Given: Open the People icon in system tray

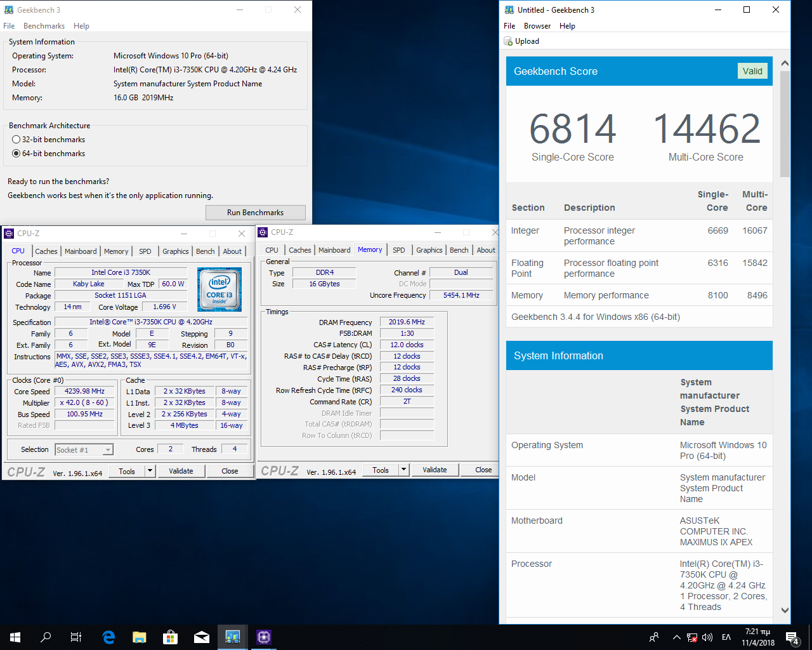Looking at the screenshot, I should 654,637.
